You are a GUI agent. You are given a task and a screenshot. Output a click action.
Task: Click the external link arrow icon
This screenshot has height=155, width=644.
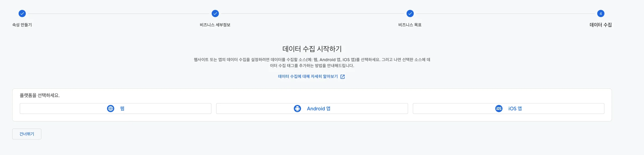(343, 77)
